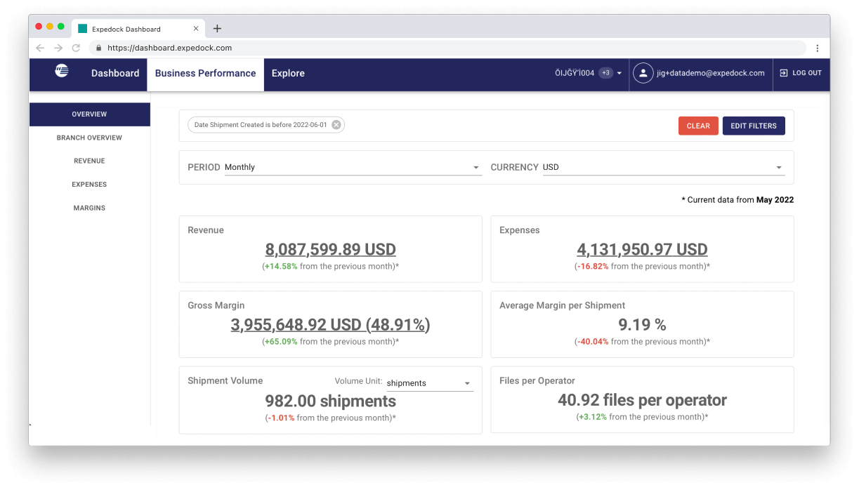Open the PERIOD Monthly dropdown

(x=353, y=167)
